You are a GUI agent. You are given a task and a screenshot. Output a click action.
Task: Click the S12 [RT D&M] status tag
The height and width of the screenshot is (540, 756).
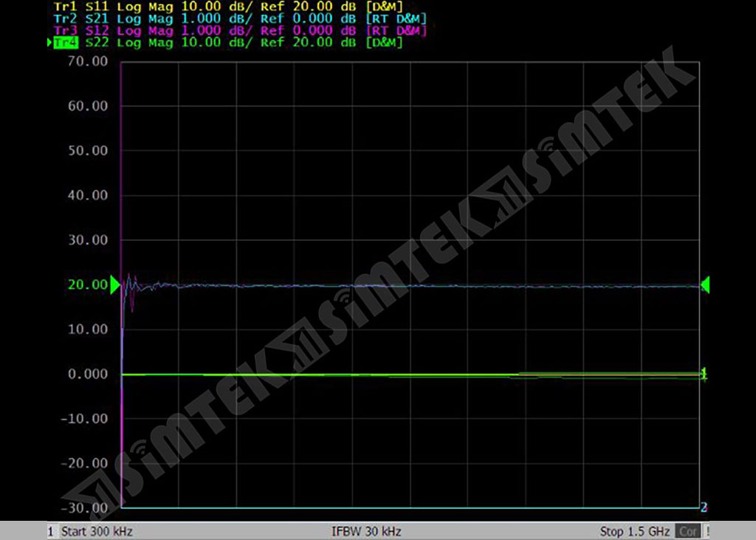click(x=396, y=31)
